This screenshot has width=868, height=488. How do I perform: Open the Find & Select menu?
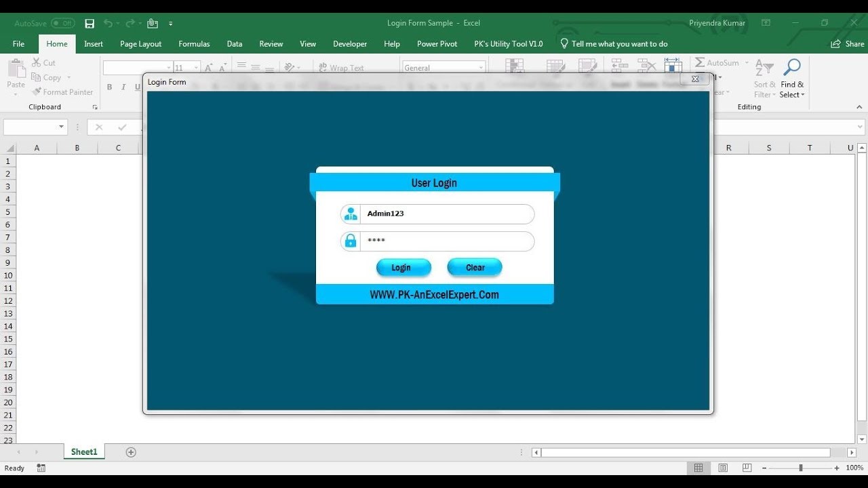(x=792, y=78)
